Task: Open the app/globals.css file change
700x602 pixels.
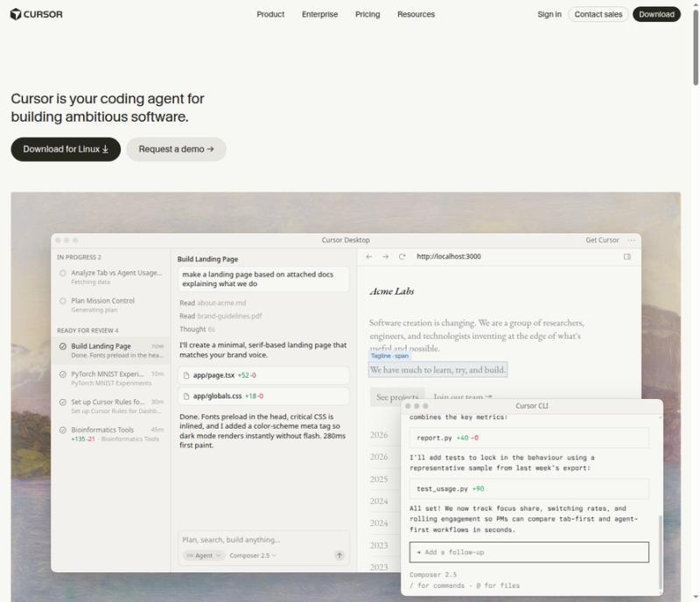Action: coord(263,396)
